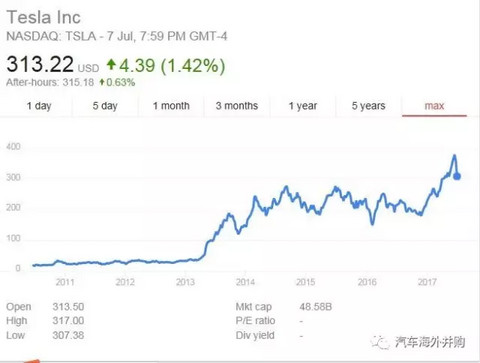480x363 pixels.
Task: Click the 313.22 price value
Action: pyautogui.click(x=40, y=64)
